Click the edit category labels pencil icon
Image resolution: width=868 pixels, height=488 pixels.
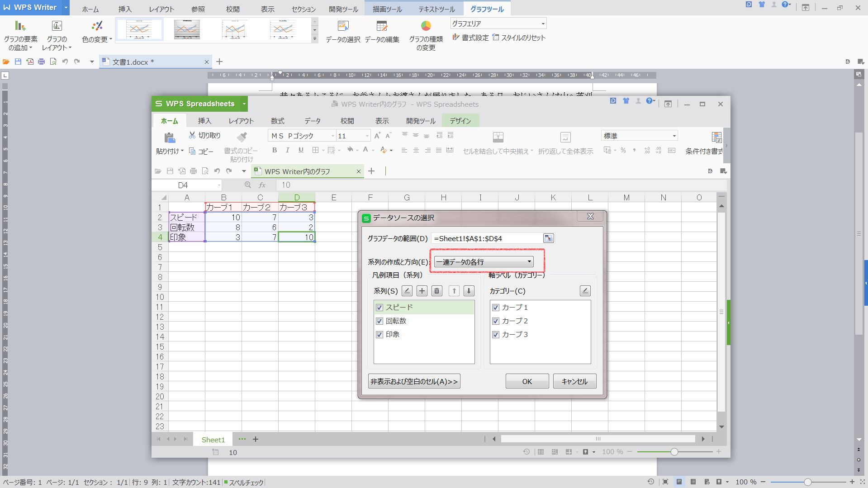pyautogui.click(x=585, y=291)
